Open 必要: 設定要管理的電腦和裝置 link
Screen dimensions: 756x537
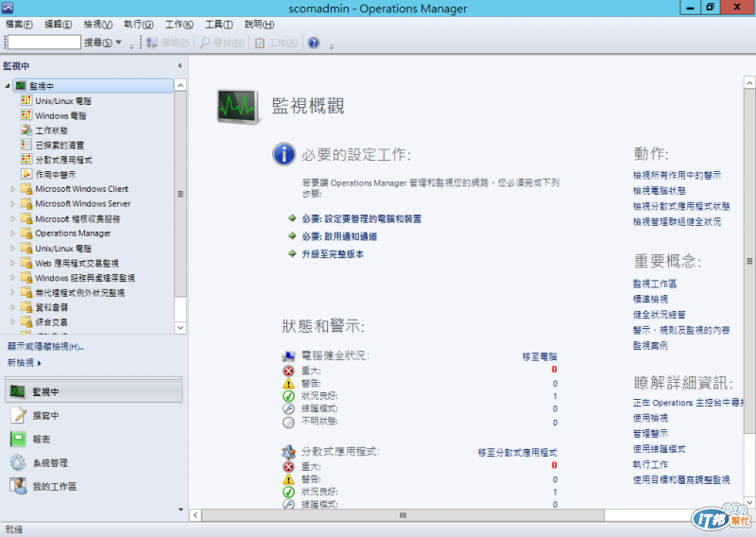[x=361, y=219]
